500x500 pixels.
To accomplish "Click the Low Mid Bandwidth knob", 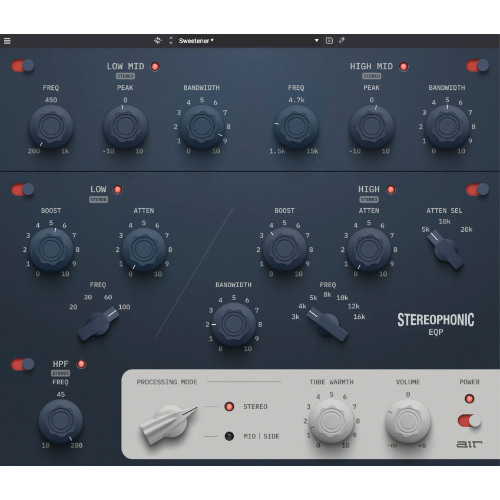I will coord(202,126).
